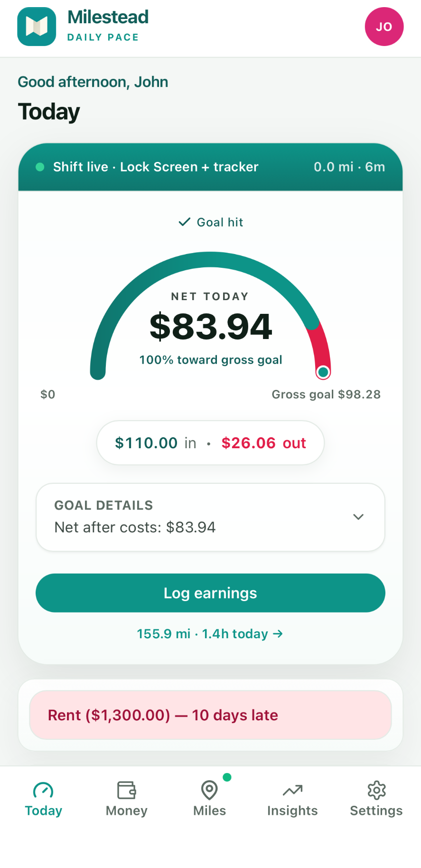
Task: Expand the Net after costs panel
Action: coord(210,517)
